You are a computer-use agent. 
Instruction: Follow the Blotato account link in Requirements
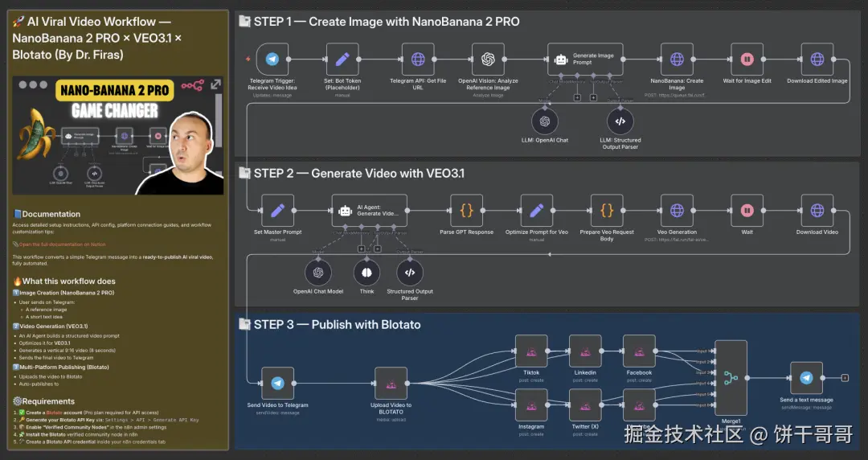[54, 413]
